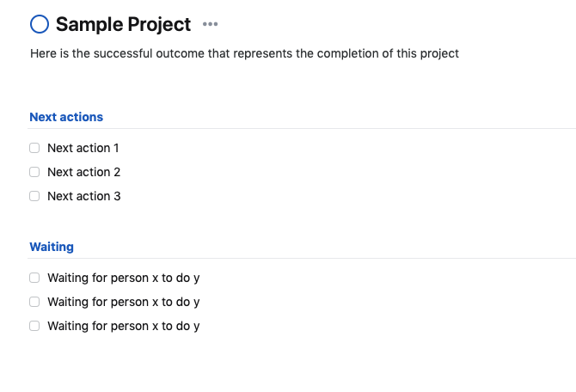Click the Next actions heading

(66, 117)
